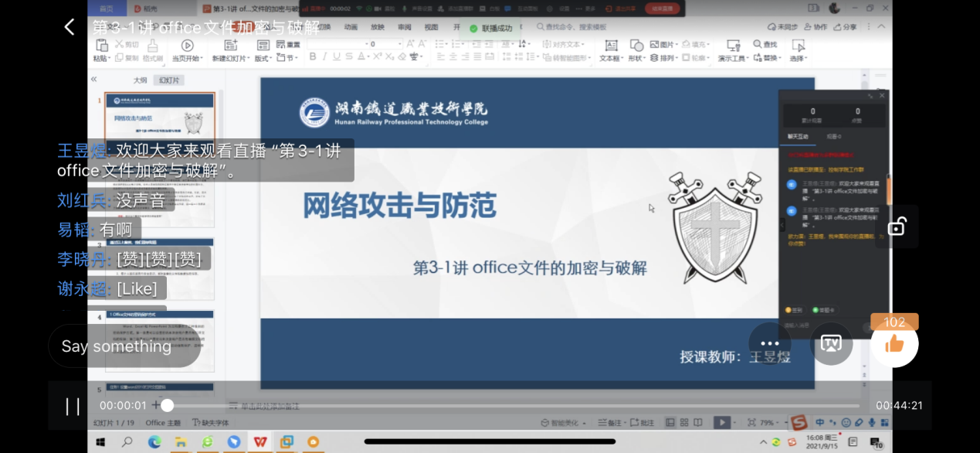The height and width of the screenshot is (453, 980).
Task: Open the 放映 slideshow ribbon tab
Action: [377, 27]
